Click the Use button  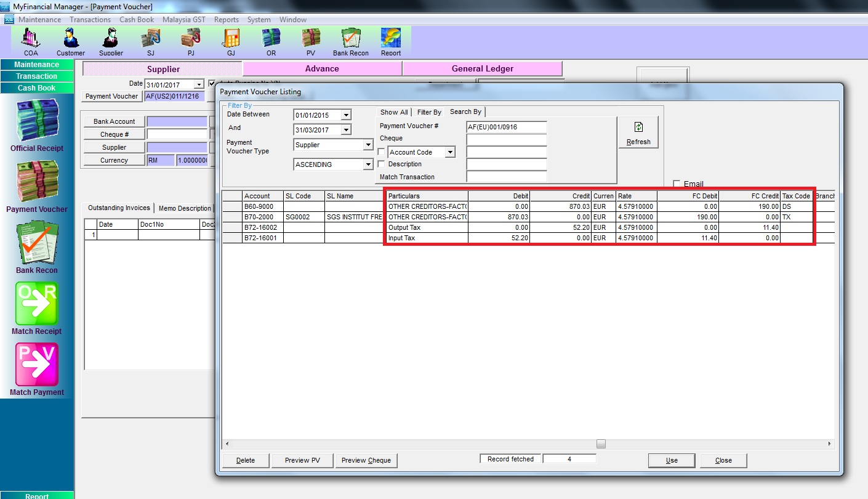click(x=671, y=460)
